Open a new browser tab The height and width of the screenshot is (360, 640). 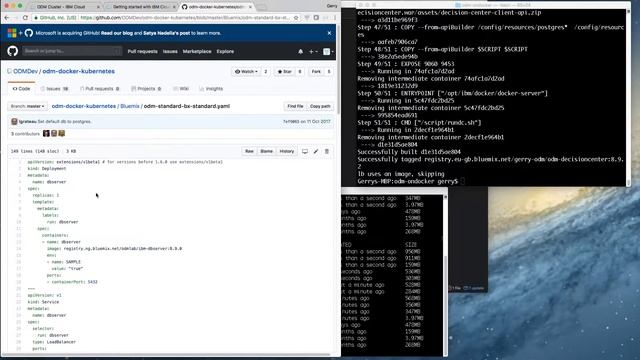coord(261,7)
